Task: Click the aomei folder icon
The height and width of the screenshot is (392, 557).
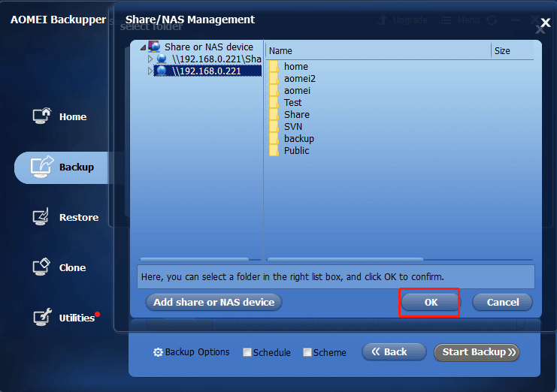Action: click(x=274, y=91)
